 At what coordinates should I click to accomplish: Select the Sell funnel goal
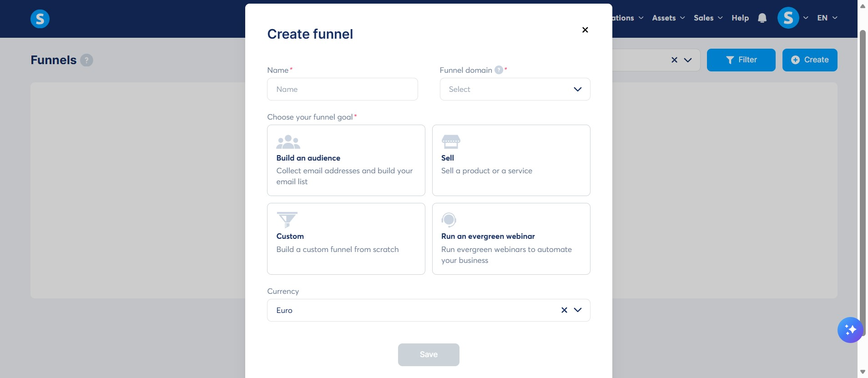[511, 160]
